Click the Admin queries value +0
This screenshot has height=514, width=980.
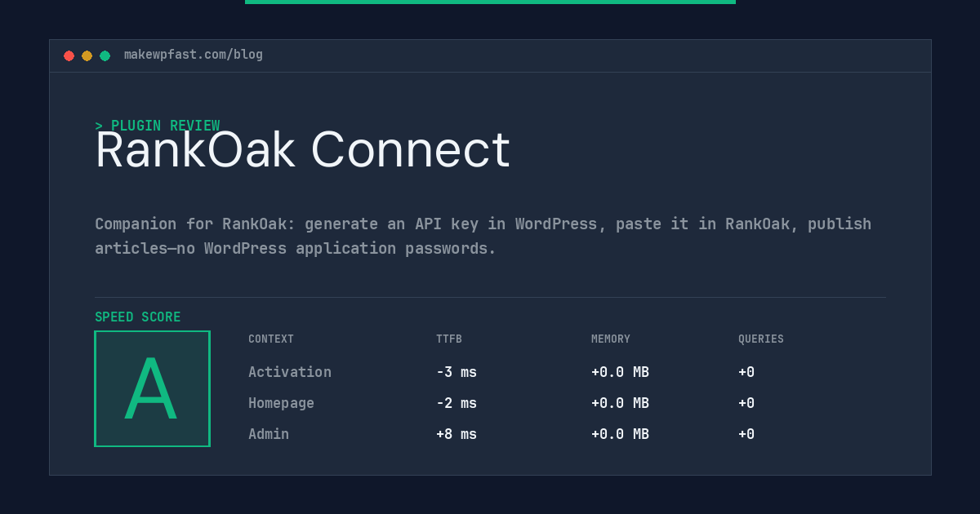coord(746,434)
